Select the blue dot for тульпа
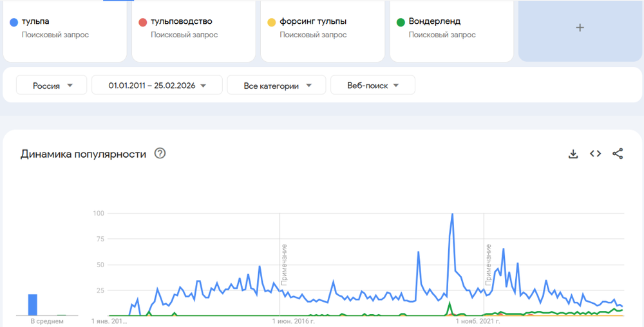Viewport: 644px width, 327px height. pos(14,22)
